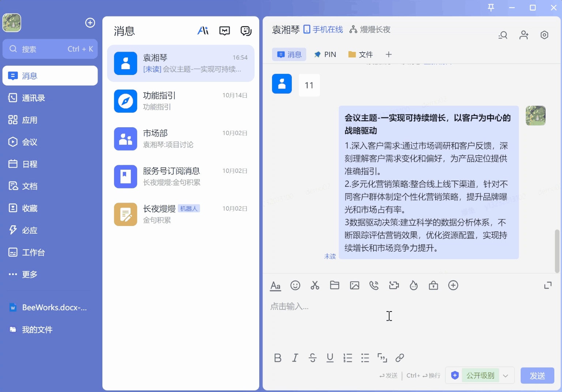
Task: Click the AI assistant icon in the message header
Action: click(x=203, y=31)
